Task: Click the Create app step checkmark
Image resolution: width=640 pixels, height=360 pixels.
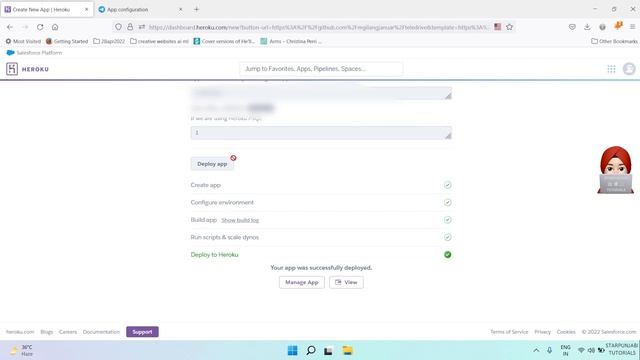Action: 447,185
